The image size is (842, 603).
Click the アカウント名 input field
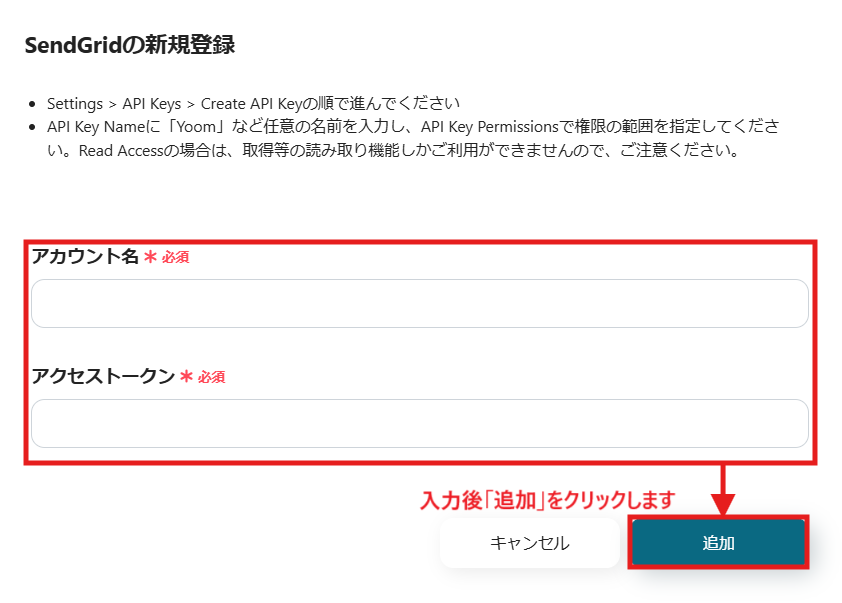(x=419, y=304)
